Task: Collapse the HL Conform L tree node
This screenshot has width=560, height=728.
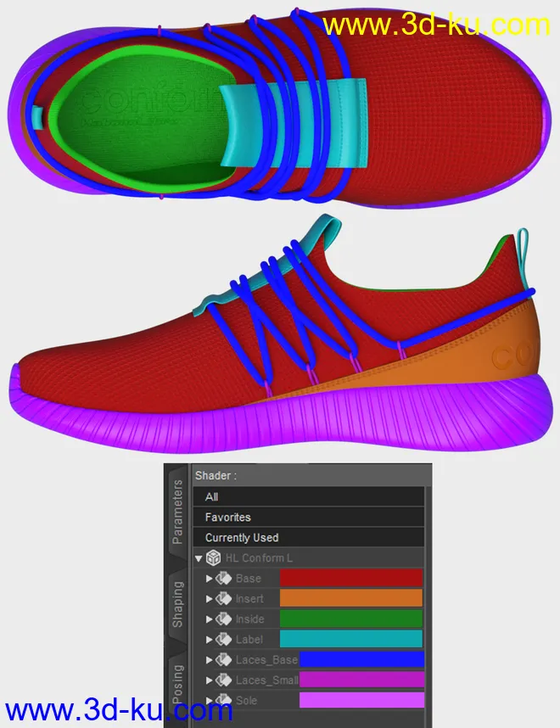Action: coord(199,558)
